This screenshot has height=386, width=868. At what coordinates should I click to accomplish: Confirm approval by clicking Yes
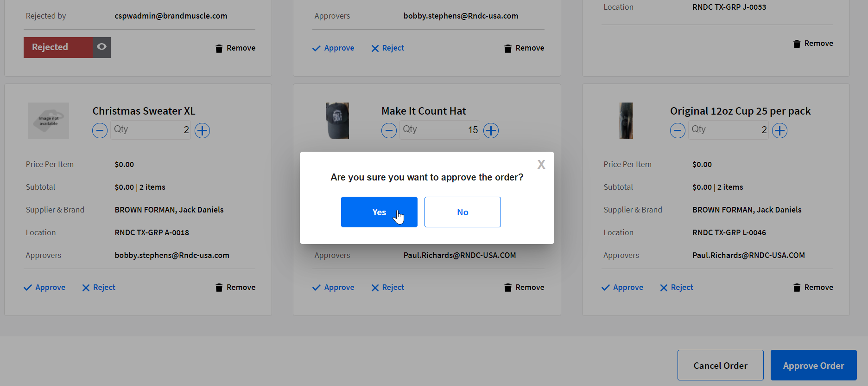(x=379, y=212)
